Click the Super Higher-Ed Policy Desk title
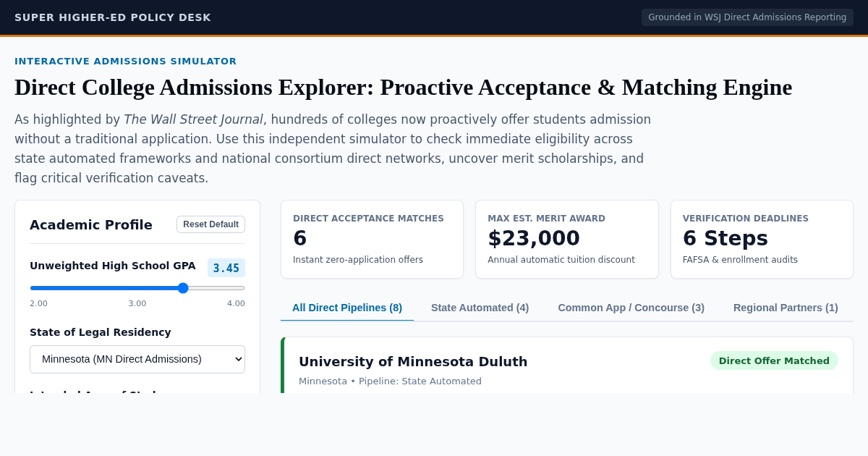The image size is (868, 456). pyautogui.click(x=113, y=17)
